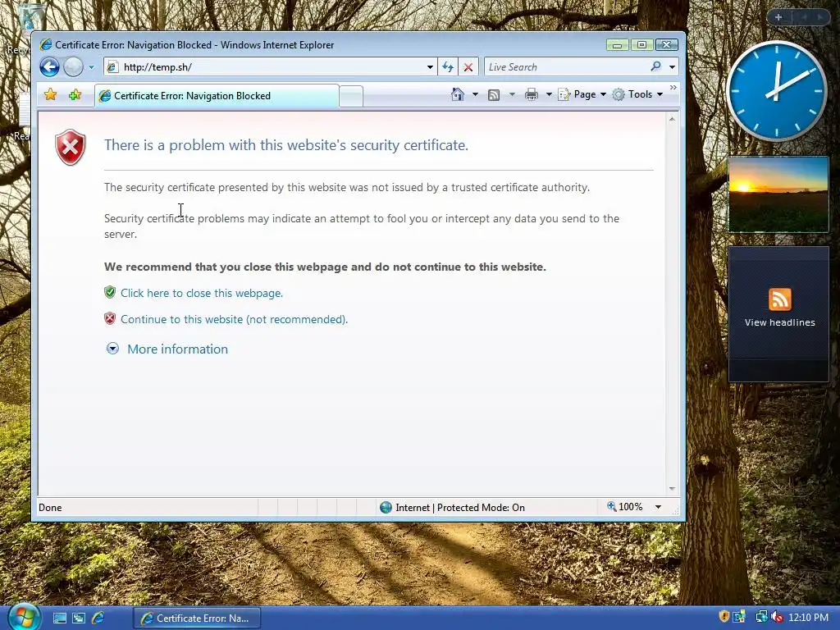Viewport: 840px width, 630px height.
Task: Launch Internet Explorer from quick launch
Action: click(98, 618)
